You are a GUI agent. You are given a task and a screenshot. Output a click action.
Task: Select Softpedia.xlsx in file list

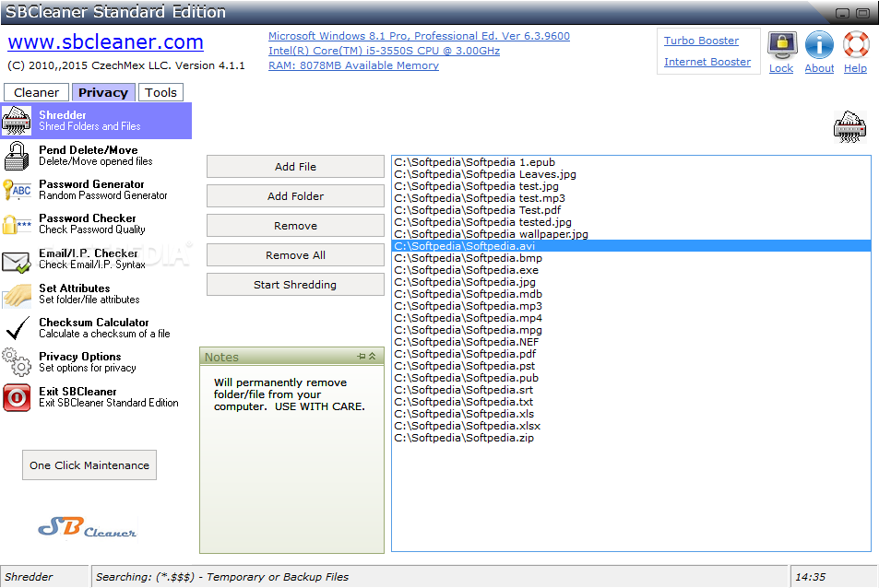(x=631, y=426)
